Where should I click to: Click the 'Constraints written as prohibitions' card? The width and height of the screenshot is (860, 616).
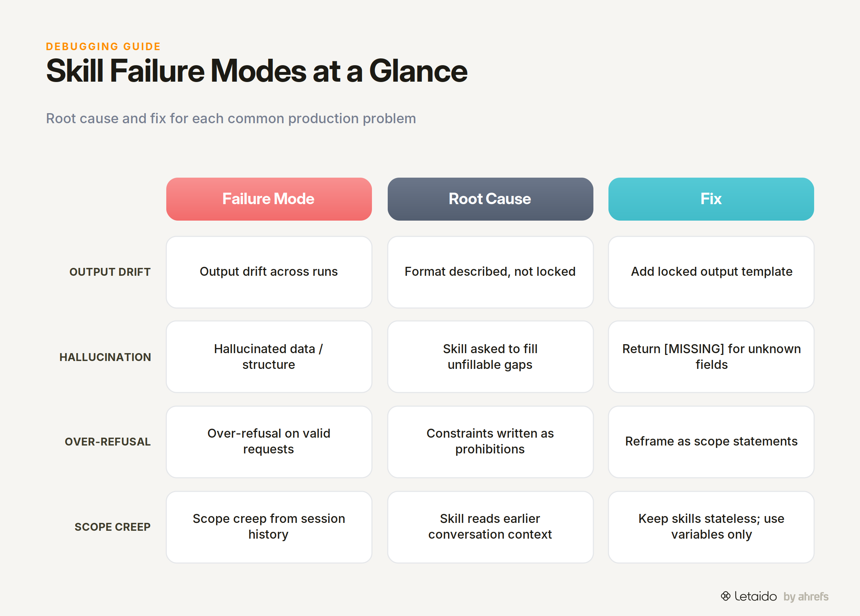[x=490, y=442]
